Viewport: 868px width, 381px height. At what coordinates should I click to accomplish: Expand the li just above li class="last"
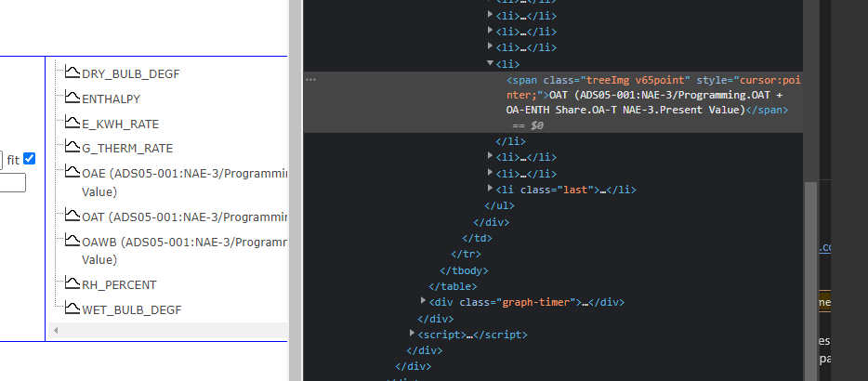(490, 173)
